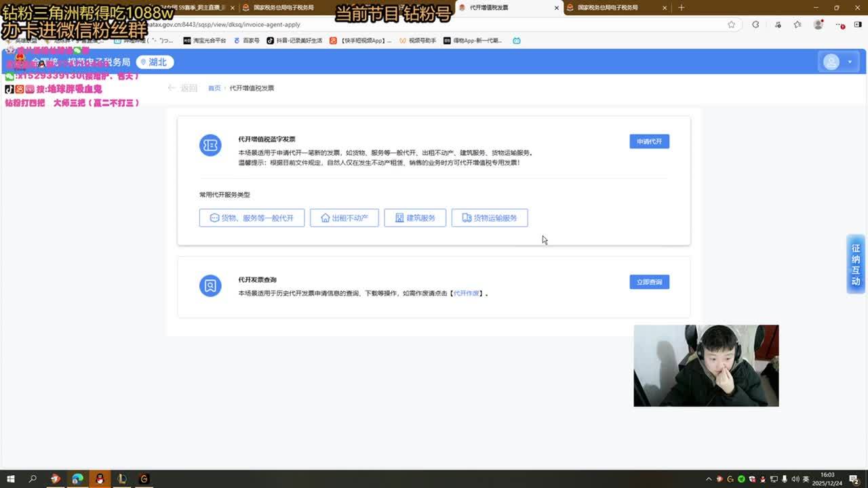The image size is (868, 488).
Task: Open the League of Legends taskbar icon
Action: click(x=122, y=479)
